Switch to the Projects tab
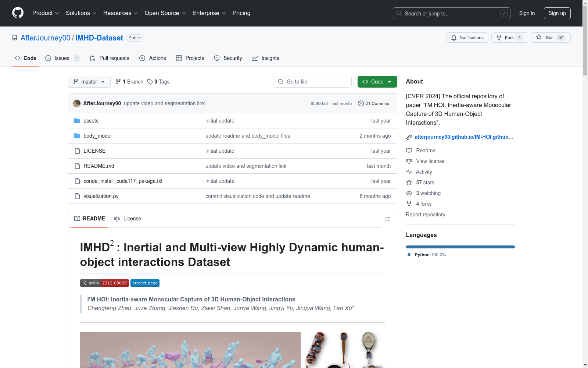The image size is (588, 368). (190, 58)
